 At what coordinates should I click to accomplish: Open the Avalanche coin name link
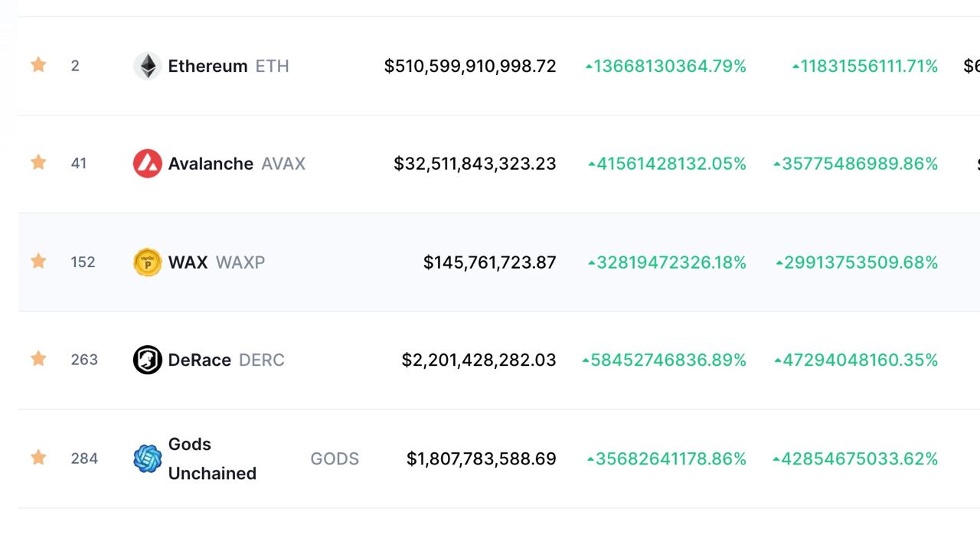[211, 164]
